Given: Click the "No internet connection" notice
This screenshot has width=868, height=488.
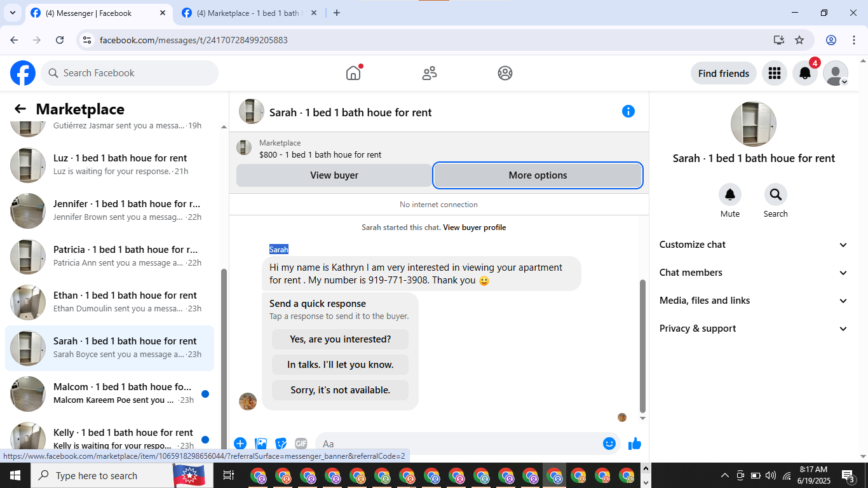Looking at the screenshot, I should (438, 205).
